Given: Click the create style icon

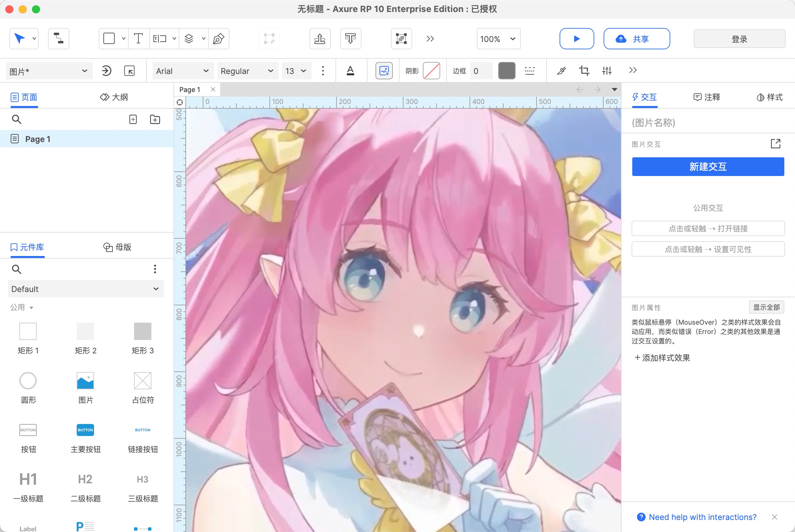Looking at the screenshot, I should pos(129,71).
